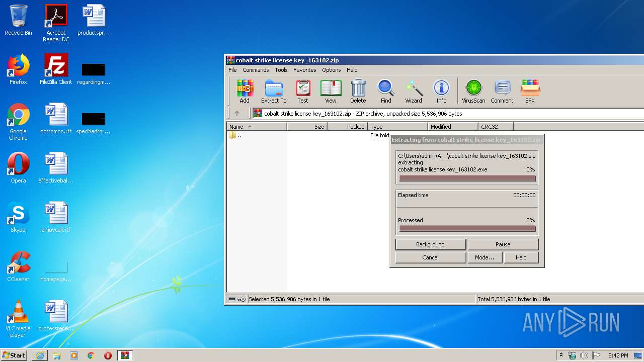This screenshot has width=644, height=362.
Task: Open Windows Explorer from the taskbar
Action: 57,355
